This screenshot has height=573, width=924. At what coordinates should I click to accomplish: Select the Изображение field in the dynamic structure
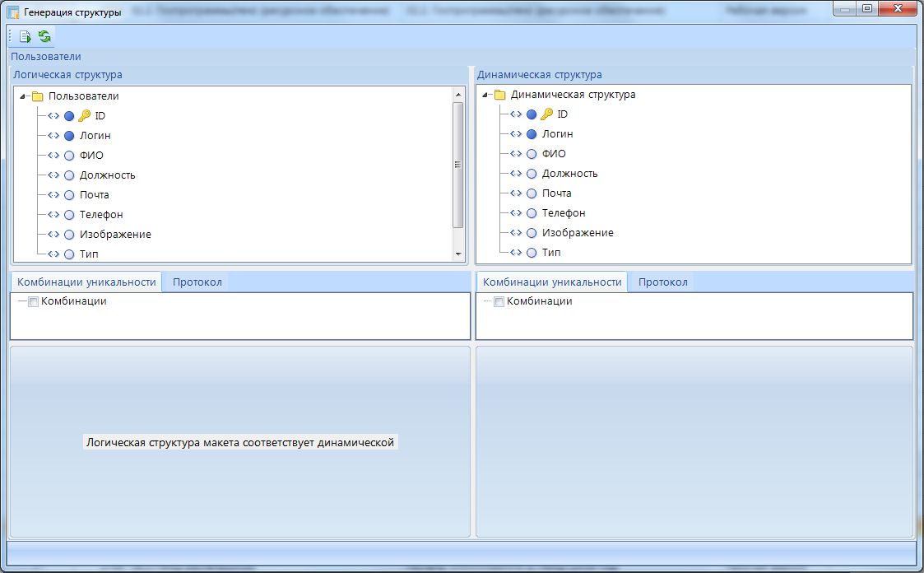577,233
